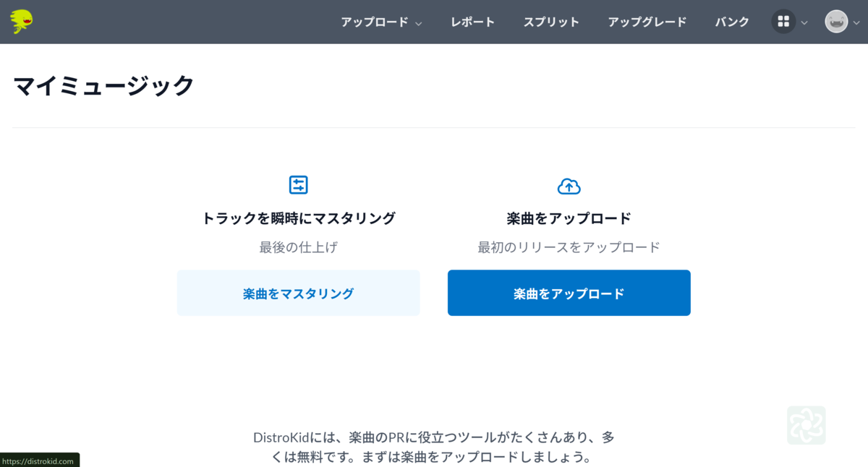Click the 楽曲をマスタリング button
868x467 pixels.
coord(299,293)
